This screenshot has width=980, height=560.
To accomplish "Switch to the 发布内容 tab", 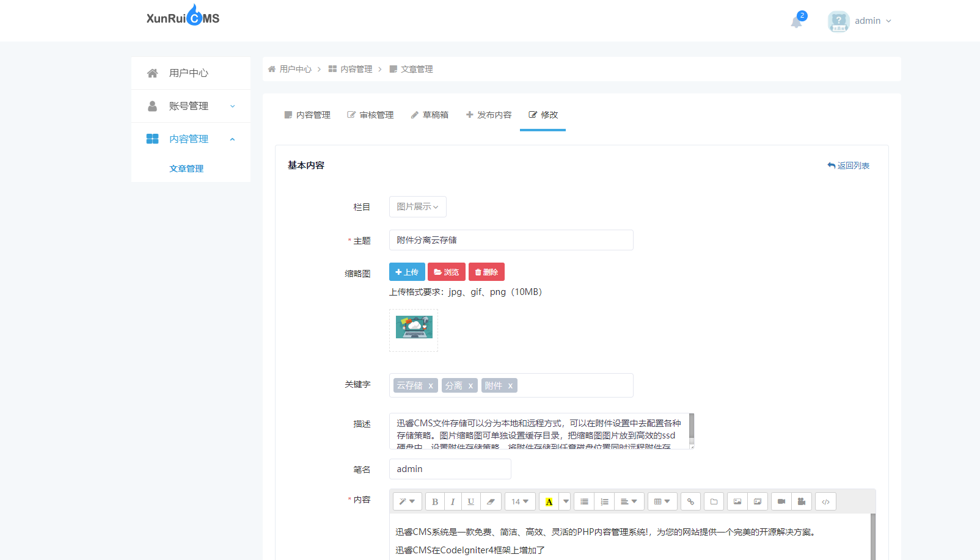I will [x=489, y=115].
